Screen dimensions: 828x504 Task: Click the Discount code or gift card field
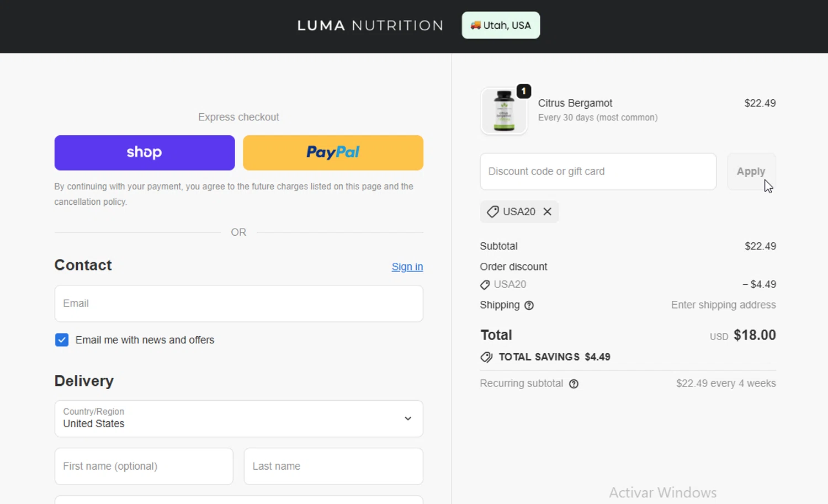pos(598,172)
